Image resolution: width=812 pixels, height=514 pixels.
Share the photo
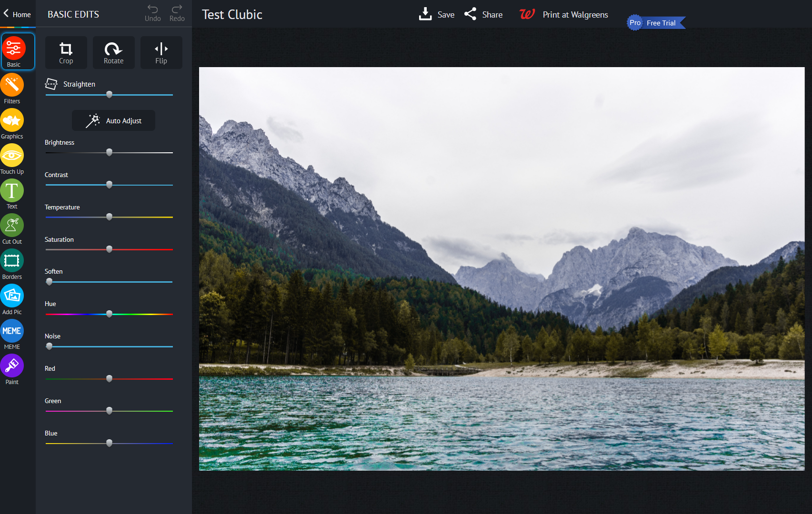coord(483,14)
